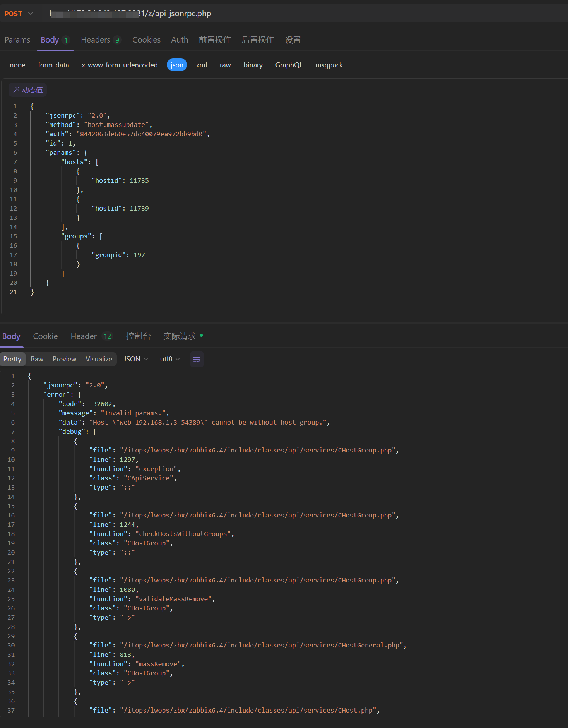Switch response view to Preview
Image resolution: width=568 pixels, height=728 pixels.
click(64, 359)
